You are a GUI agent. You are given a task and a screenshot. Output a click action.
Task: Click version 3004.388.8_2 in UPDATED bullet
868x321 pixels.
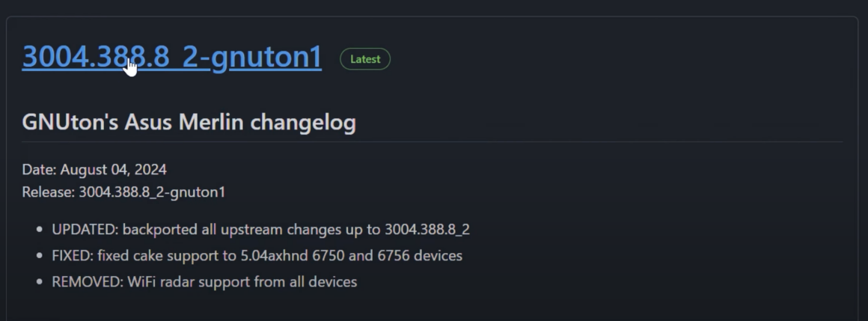427,229
